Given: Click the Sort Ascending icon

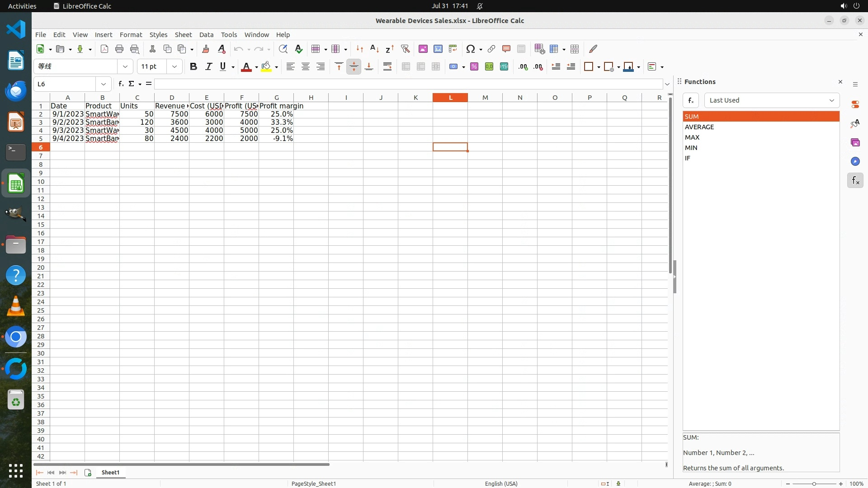Looking at the screenshot, I should pos(374,49).
